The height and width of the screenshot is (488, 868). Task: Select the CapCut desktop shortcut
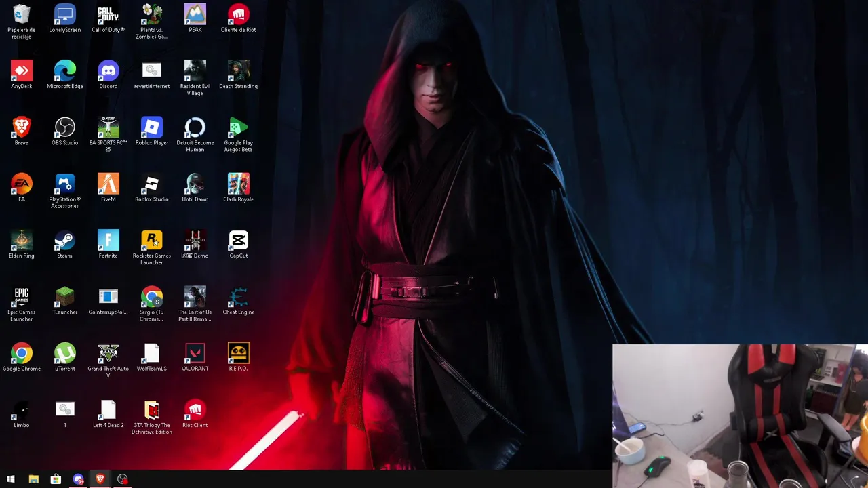coord(238,240)
